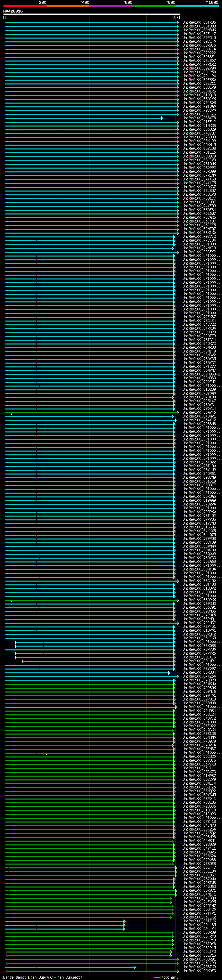Select hit label UniRef100_Q8RWJ5

(x=199, y=45)
